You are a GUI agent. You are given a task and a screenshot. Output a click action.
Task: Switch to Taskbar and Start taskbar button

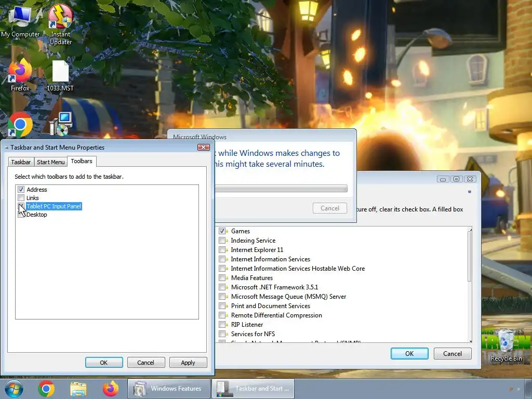point(253,389)
